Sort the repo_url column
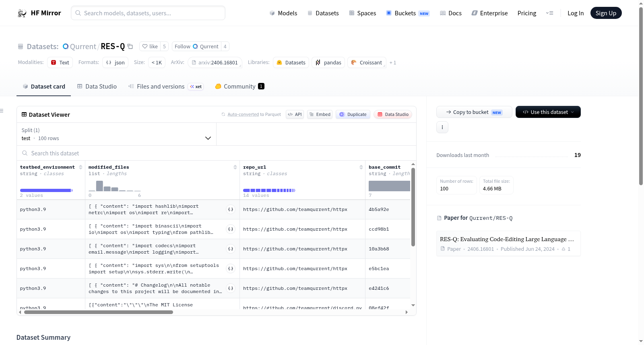 361,167
